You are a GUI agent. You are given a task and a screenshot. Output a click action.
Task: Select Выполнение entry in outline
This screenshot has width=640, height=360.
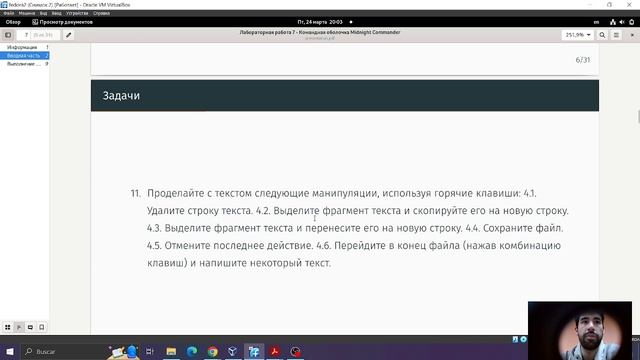(x=24, y=64)
